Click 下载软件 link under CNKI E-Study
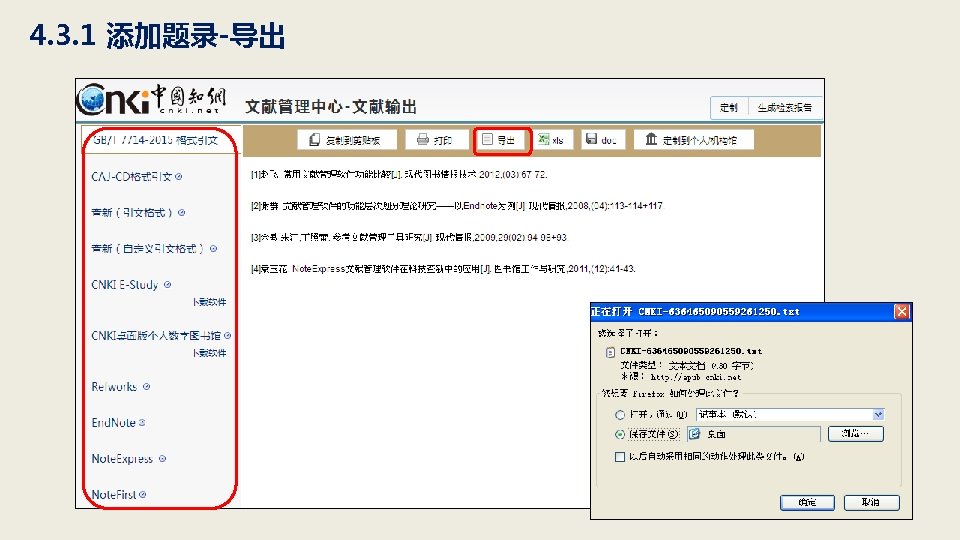Viewport: 960px width, 540px height. (x=209, y=302)
